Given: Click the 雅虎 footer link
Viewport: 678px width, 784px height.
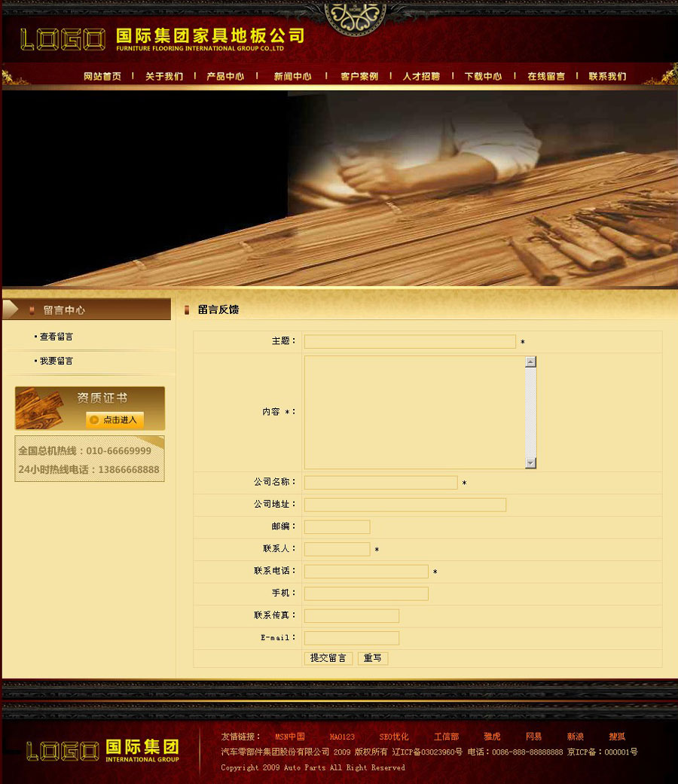Looking at the screenshot, I should 492,737.
